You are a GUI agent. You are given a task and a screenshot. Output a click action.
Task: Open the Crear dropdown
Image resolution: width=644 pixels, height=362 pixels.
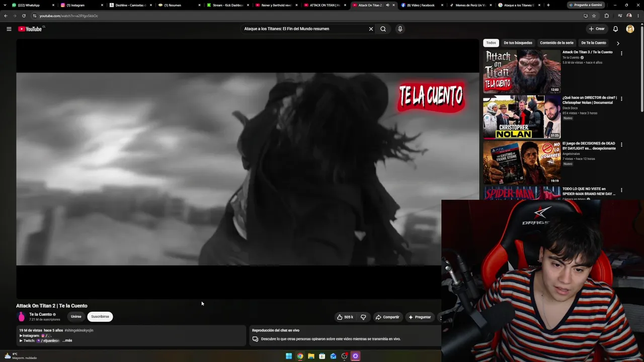597,29
